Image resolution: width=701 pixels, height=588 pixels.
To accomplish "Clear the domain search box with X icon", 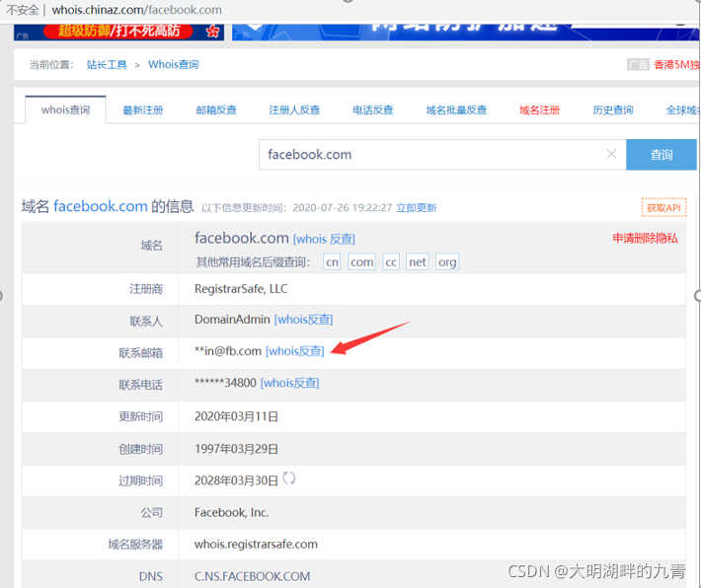I will click(611, 154).
